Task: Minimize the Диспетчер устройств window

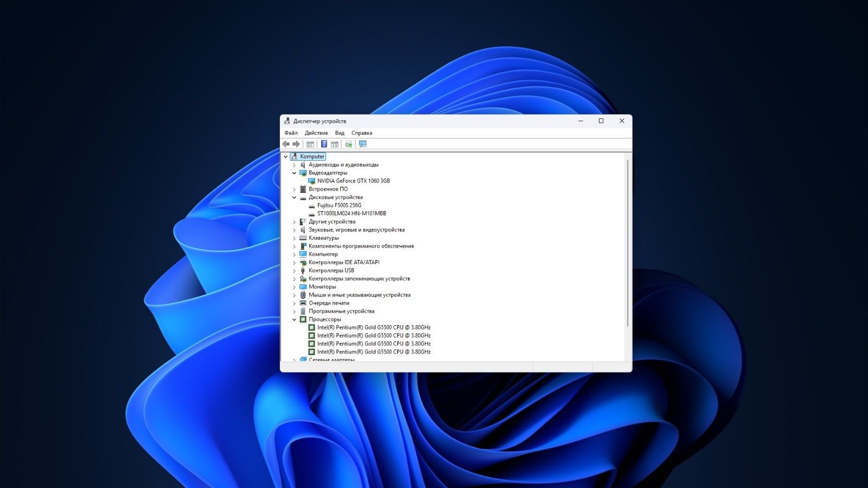Action: [580, 121]
